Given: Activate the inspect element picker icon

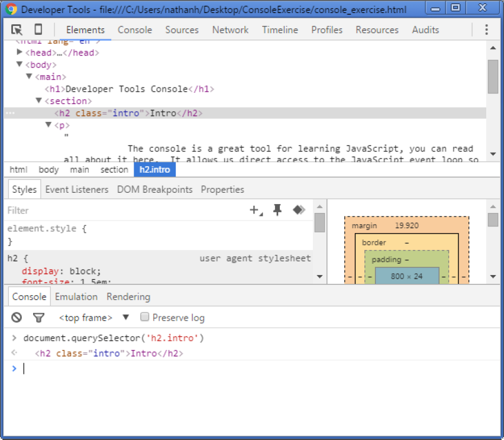Looking at the screenshot, I should [17, 30].
